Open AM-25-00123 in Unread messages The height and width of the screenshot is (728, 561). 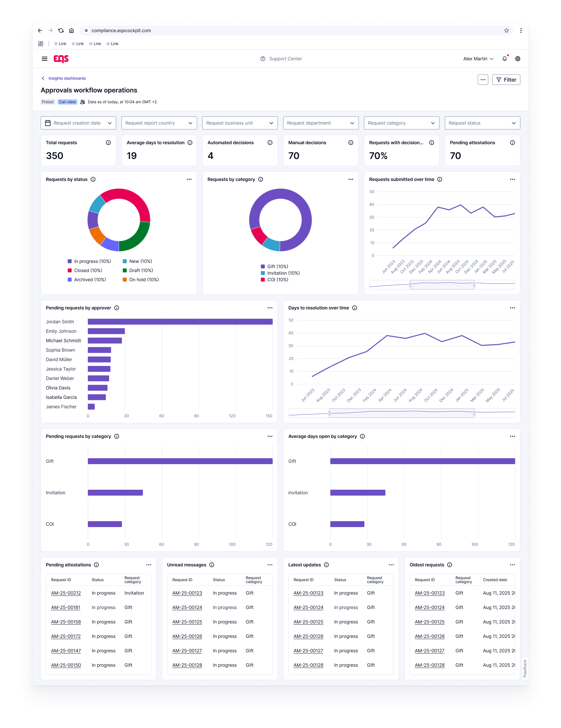coord(187,593)
